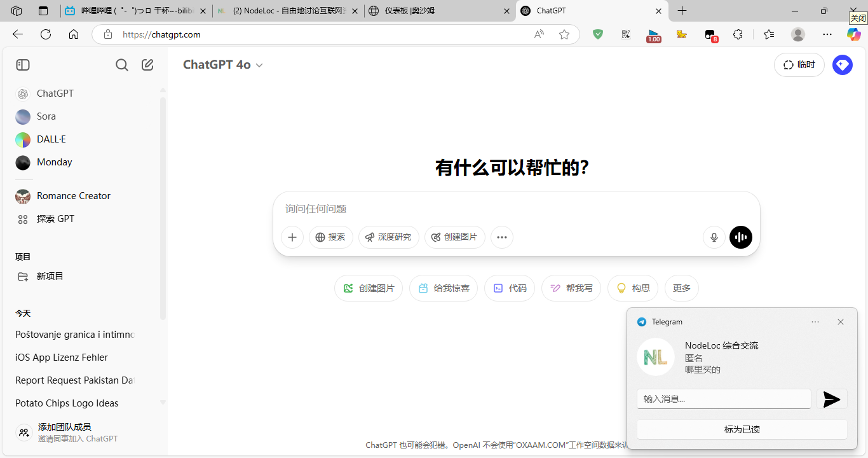Screen dimensions: 868x458
Task: Open the browser profile avatar
Action: coord(798,34)
